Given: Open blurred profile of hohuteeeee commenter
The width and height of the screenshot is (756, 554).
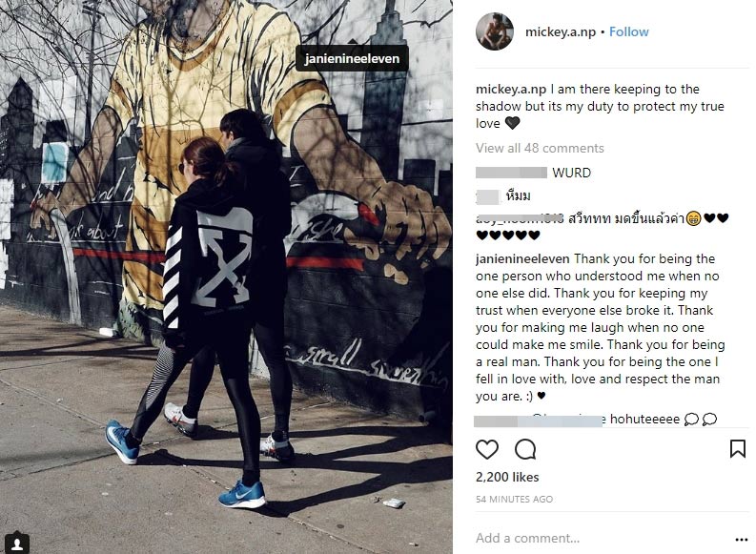Looking at the screenshot, I should coord(539,421).
